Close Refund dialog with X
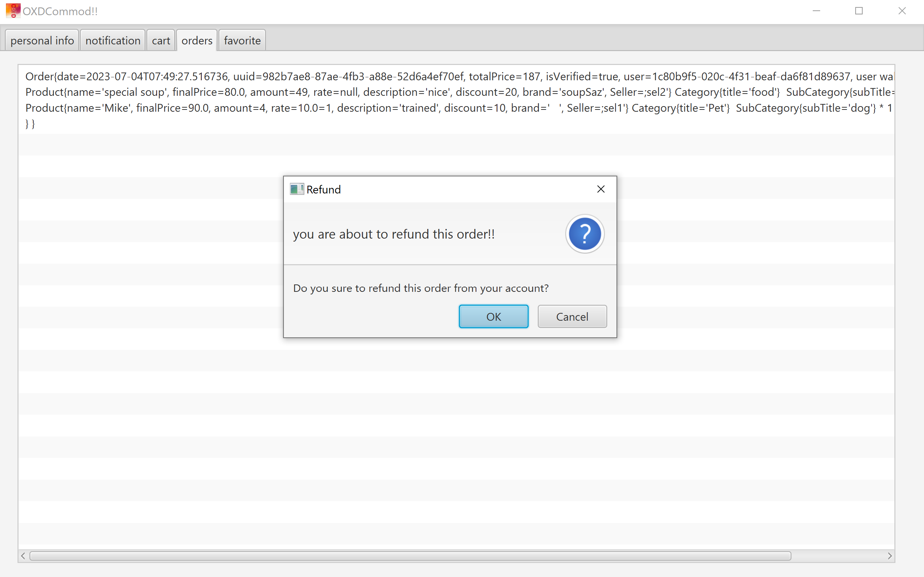This screenshot has height=577, width=924. (x=601, y=189)
